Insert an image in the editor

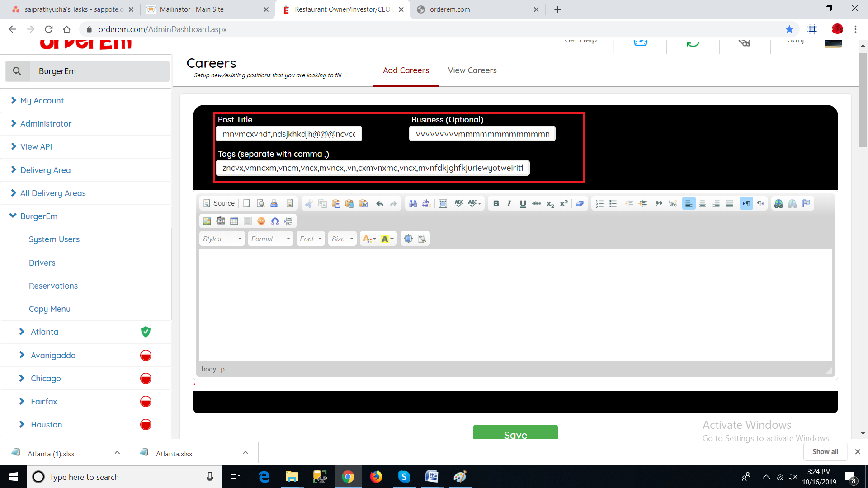click(x=207, y=221)
